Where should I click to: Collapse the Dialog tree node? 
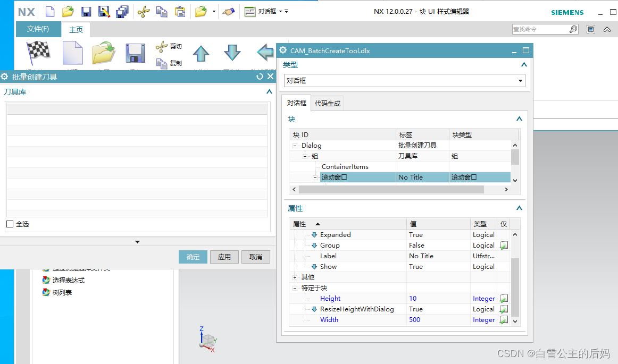pyautogui.click(x=295, y=146)
